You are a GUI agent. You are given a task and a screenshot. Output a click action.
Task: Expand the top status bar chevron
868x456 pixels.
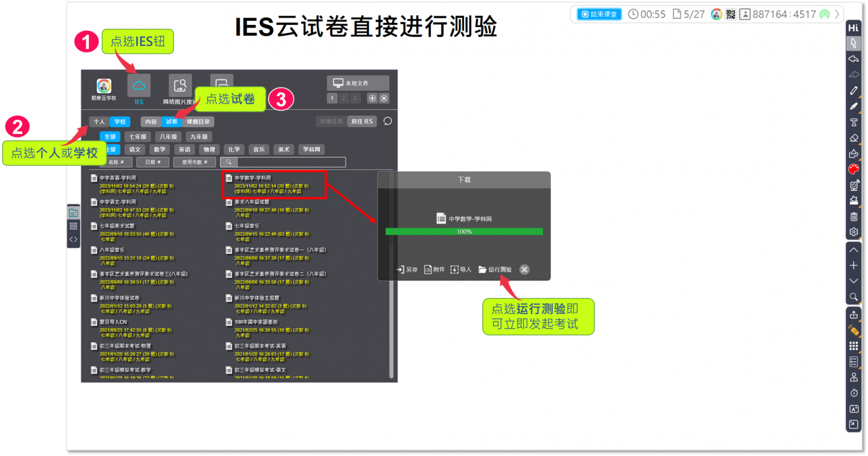[837, 14]
